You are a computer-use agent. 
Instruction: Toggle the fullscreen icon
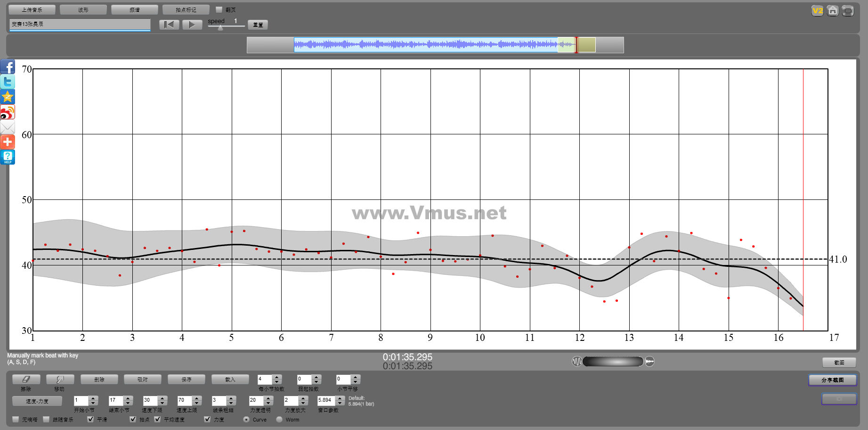coord(848,11)
